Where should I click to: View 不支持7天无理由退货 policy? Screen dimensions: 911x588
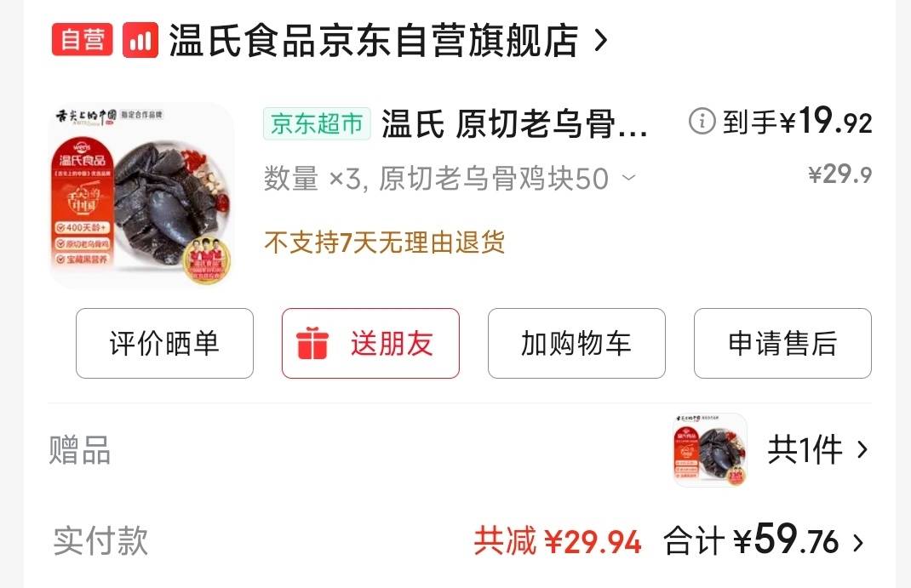coord(384,243)
